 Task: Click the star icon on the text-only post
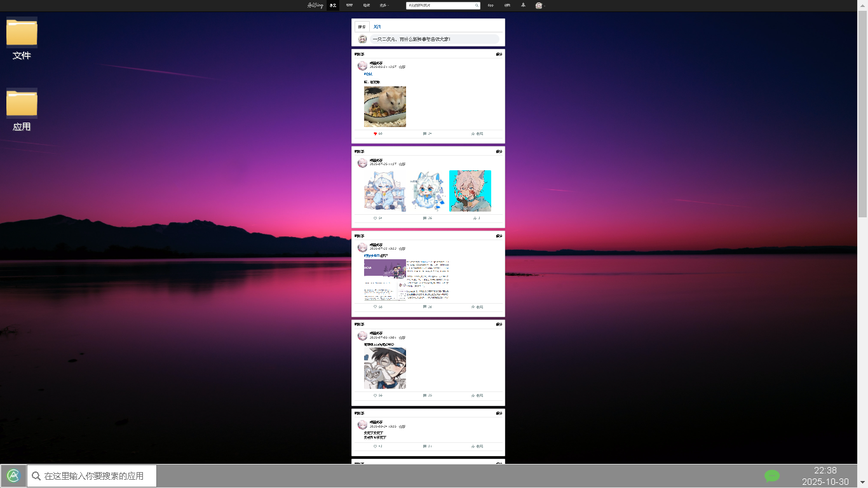tap(473, 446)
